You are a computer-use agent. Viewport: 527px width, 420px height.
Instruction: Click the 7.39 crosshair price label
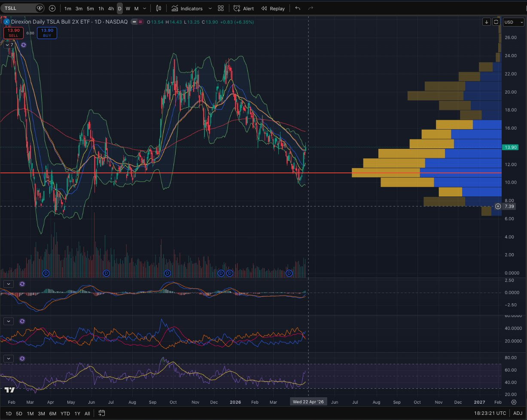pyautogui.click(x=510, y=206)
